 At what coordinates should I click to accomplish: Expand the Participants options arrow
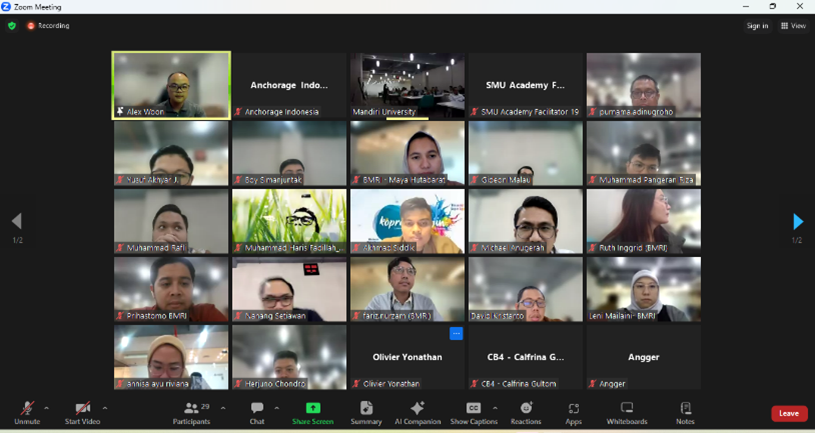(x=223, y=408)
